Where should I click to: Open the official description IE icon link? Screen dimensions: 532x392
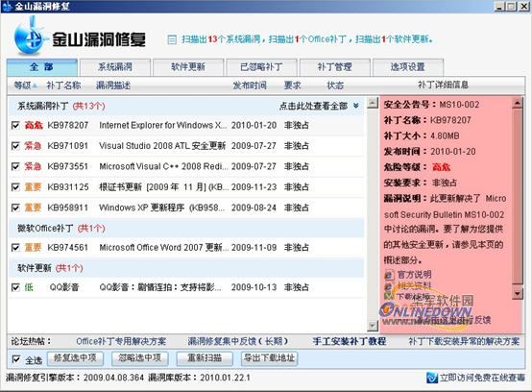click(x=389, y=275)
